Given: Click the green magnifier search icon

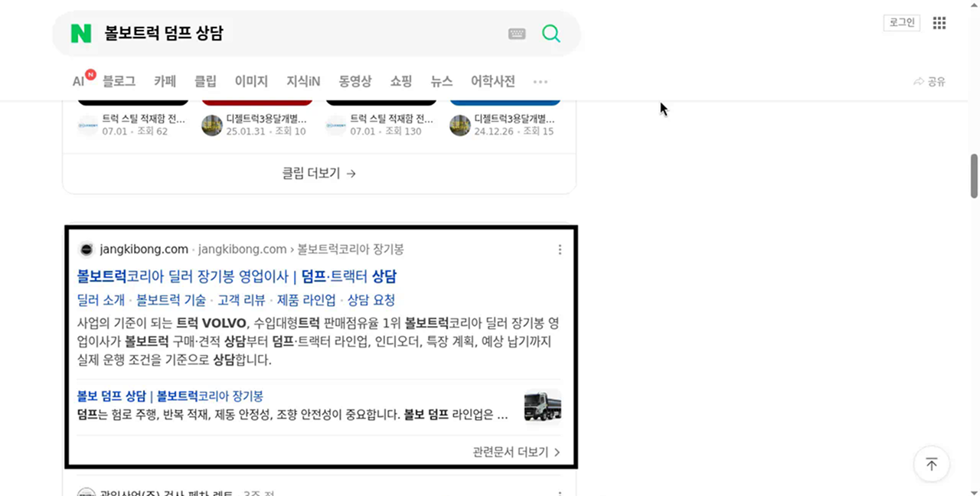Looking at the screenshot, I should 550,33.
